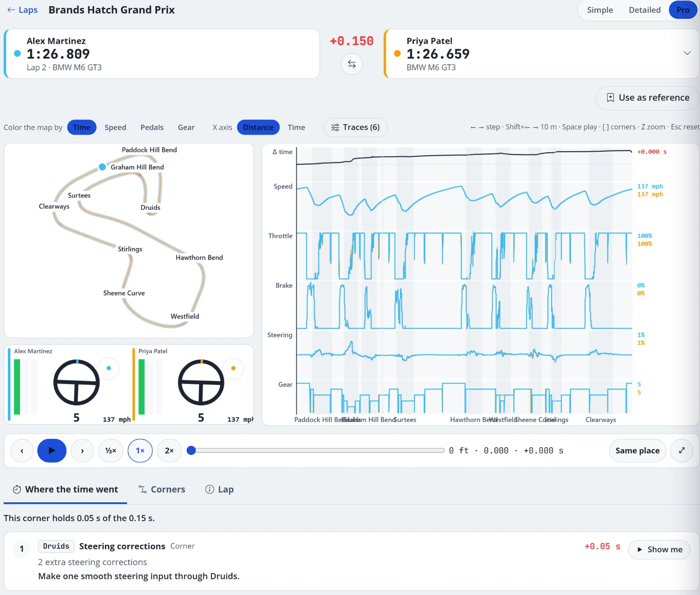
Task: Expand Priya Patel lap selector chevron
Action: pos(687,53)
